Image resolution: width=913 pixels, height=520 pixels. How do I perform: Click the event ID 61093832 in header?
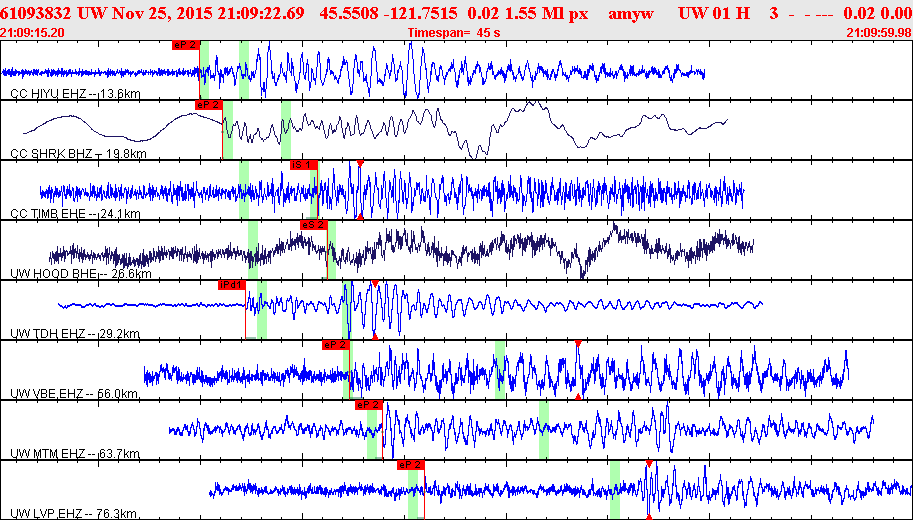click(x=37, y=13)
